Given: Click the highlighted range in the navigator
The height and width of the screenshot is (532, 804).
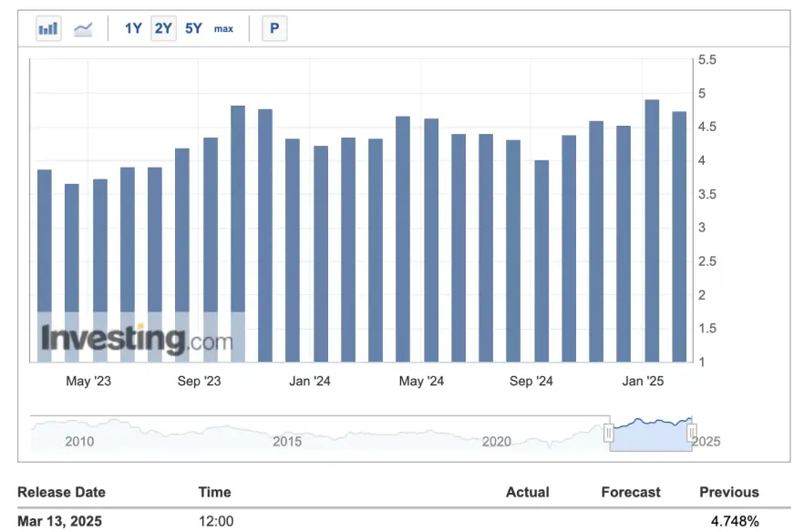Looking at the screenshot, I should pos(650,435).
